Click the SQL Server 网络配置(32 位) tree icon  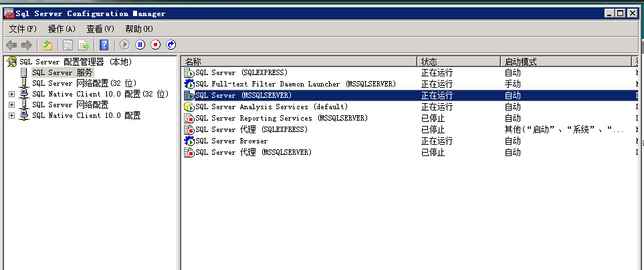(24, 84)
